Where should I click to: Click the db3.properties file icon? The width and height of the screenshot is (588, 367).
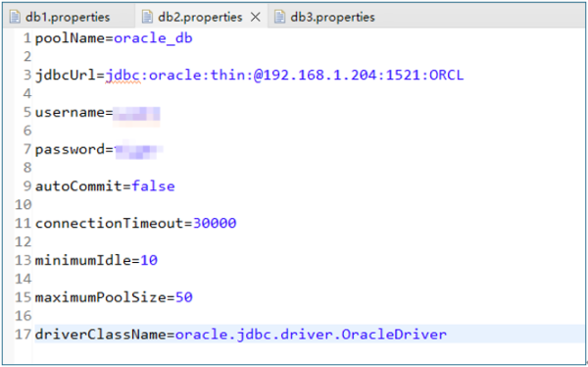tap(279, 17)
